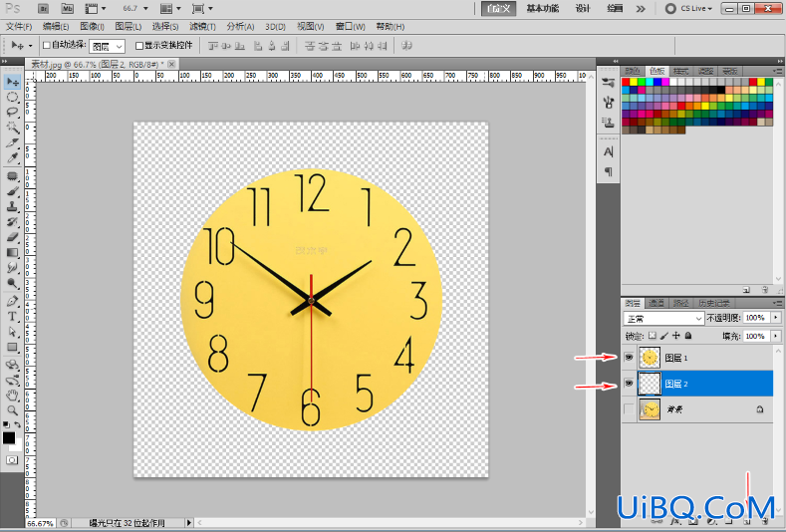Launch Bridge with the Br icon
Screen dimensions: 786x532
point(43,9)
